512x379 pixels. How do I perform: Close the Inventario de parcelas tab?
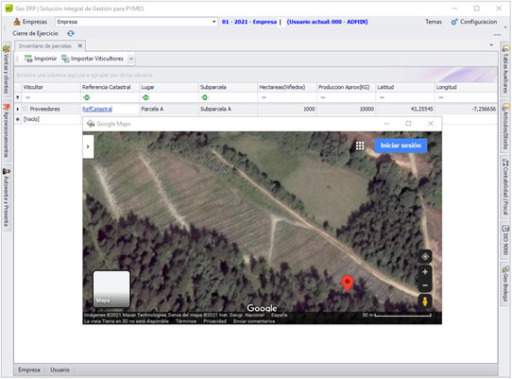80,46
